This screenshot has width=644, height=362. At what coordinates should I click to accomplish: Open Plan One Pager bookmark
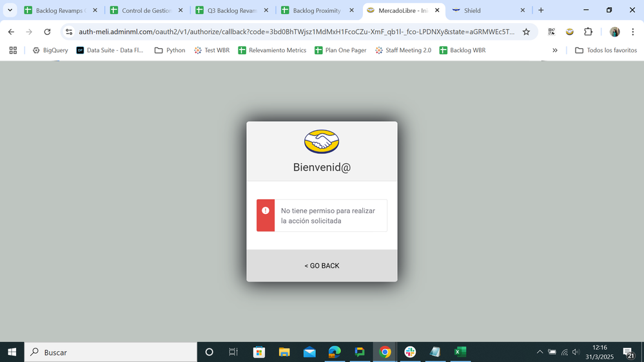(340, 50)
